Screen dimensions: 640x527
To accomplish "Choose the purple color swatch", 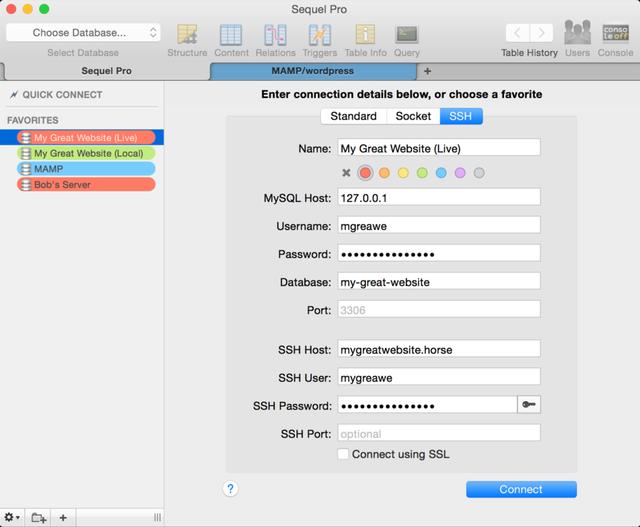I will click(x=460, y=173).
